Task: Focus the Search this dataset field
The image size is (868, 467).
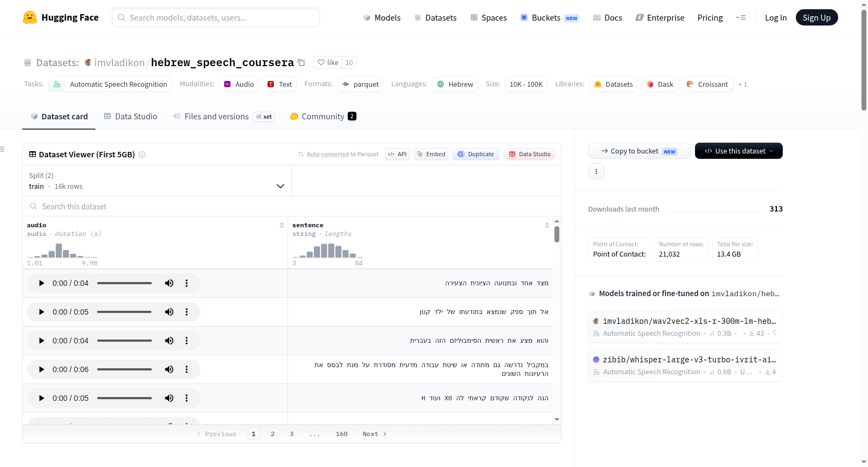Action: tap(292, 207)
